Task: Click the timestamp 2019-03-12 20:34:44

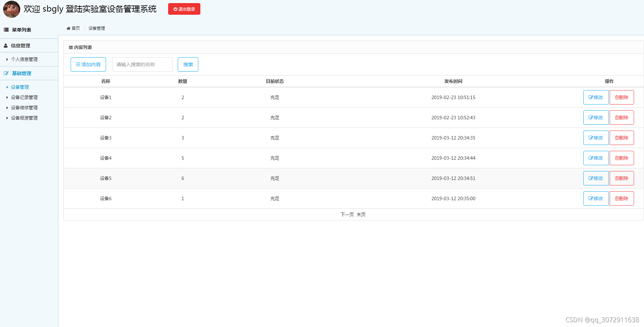Action: pyautogui.click(x=453, y=158)
